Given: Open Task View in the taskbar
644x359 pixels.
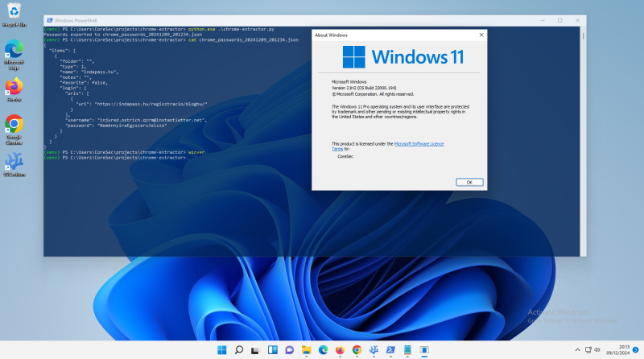Looking at the screenshot, I should [255, 350].
